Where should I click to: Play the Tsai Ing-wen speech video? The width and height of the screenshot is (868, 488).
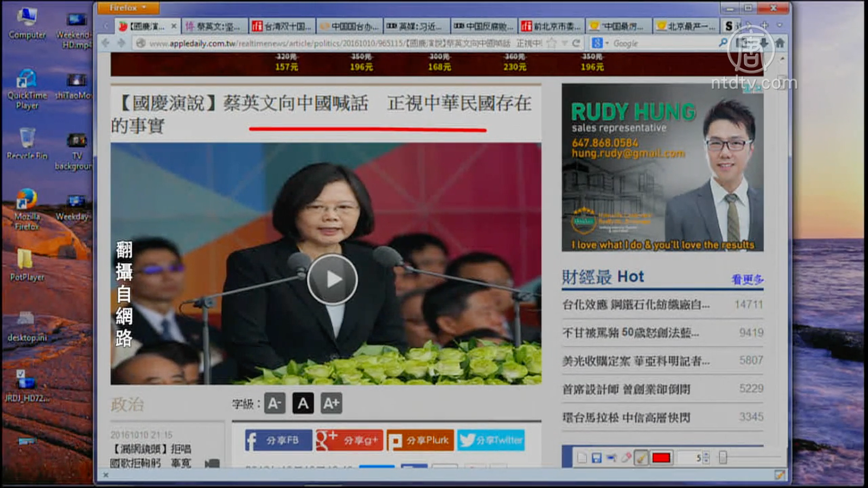coord(332,279)
